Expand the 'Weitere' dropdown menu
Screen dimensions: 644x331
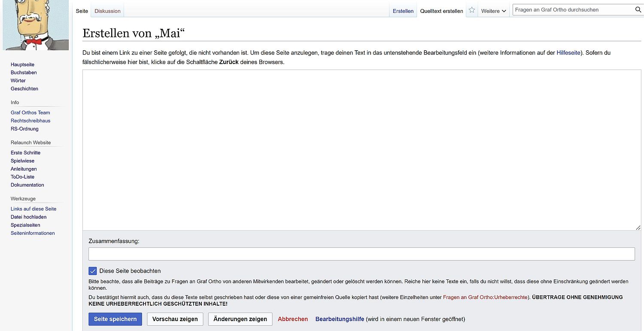(493, 11)
